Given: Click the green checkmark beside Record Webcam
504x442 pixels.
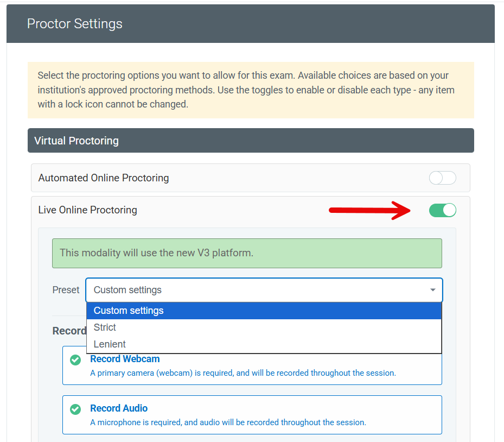Looking at the screenshot, I should tap(75, 359).
